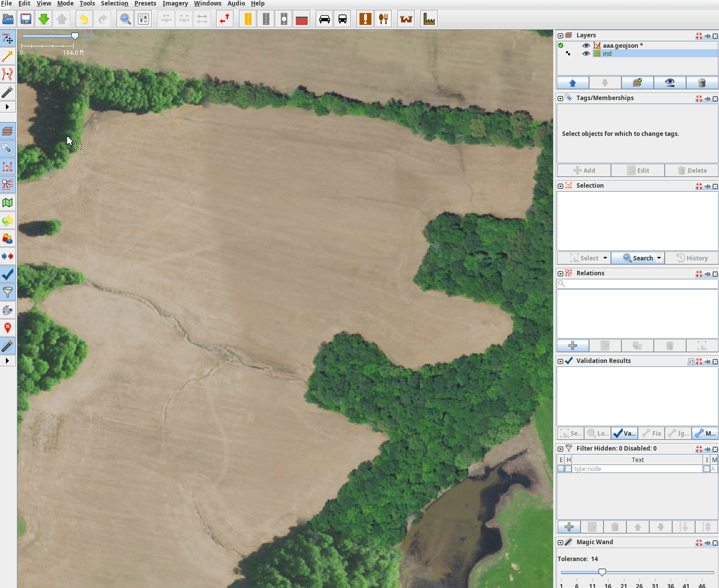Viewport: 719px width, 588px height.
Task: Hide the aaa.geojson layer via eye icon
Action: point(586,45)
